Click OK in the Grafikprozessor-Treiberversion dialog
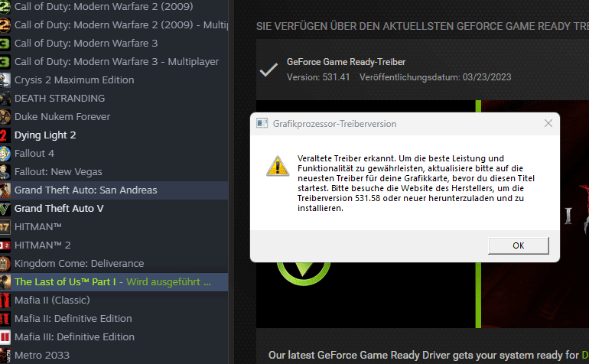Viewport: 589px width, 364px height. pos(519,245)
